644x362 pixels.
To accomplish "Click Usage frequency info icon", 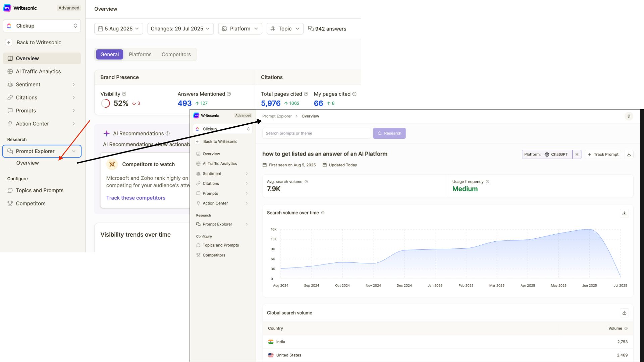I will pos(487,182).
